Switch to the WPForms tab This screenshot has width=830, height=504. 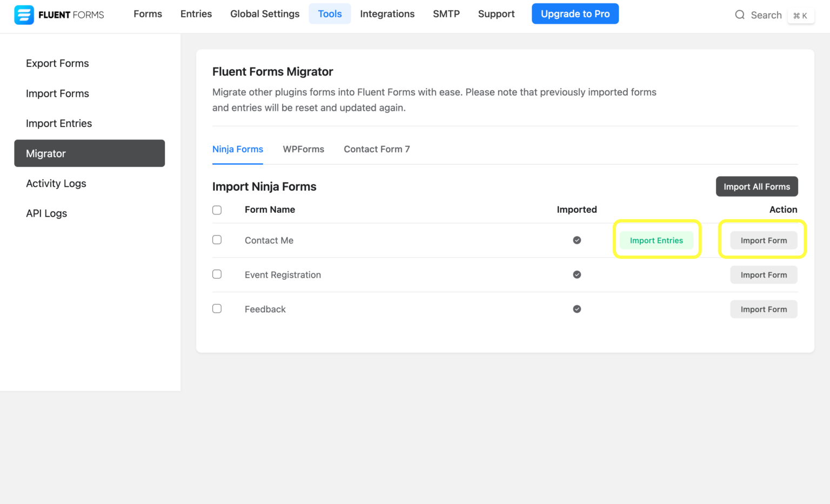pos(303,149)
